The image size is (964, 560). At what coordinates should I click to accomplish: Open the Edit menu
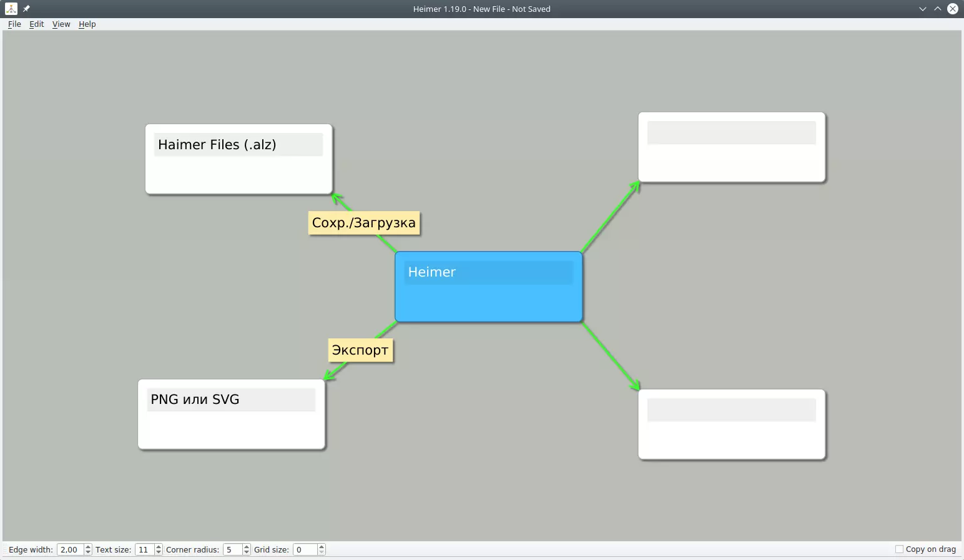point(37,24)
